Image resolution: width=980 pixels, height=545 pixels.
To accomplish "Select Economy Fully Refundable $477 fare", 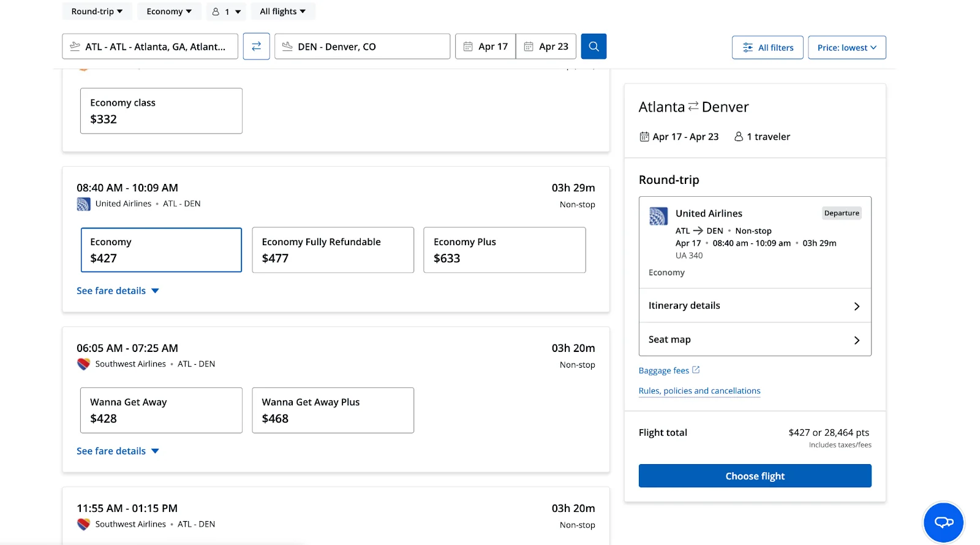I will [x=333, y=250].
